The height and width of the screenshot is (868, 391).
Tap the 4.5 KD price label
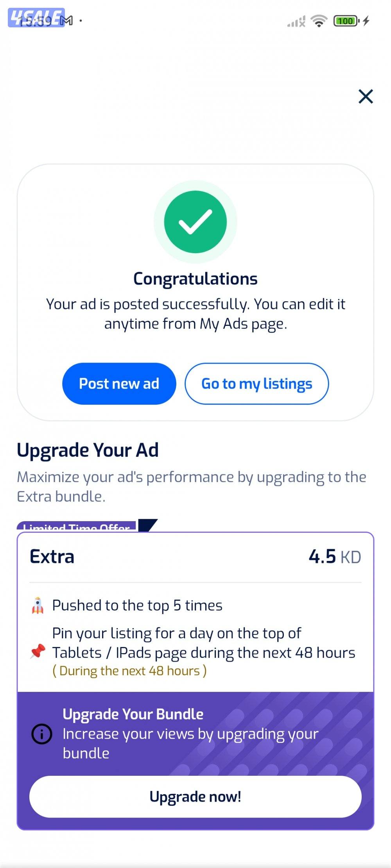coord(335,557)
